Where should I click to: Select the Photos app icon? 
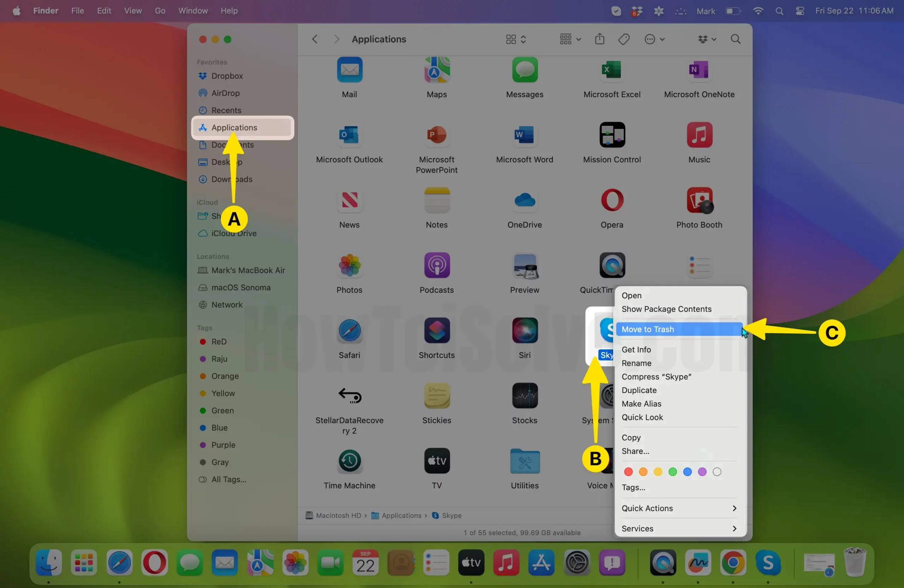[x=350, y=265]
